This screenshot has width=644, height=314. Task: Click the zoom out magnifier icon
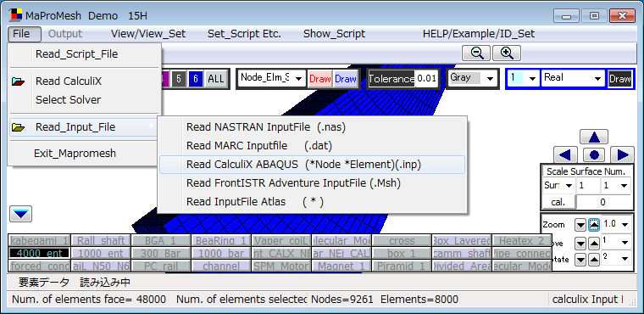pos(475,53)
